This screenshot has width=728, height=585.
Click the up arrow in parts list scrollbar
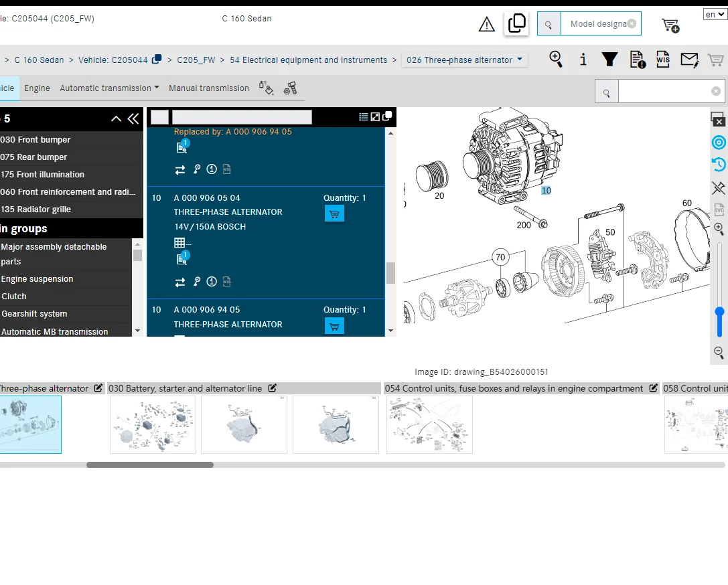[390, 133]
